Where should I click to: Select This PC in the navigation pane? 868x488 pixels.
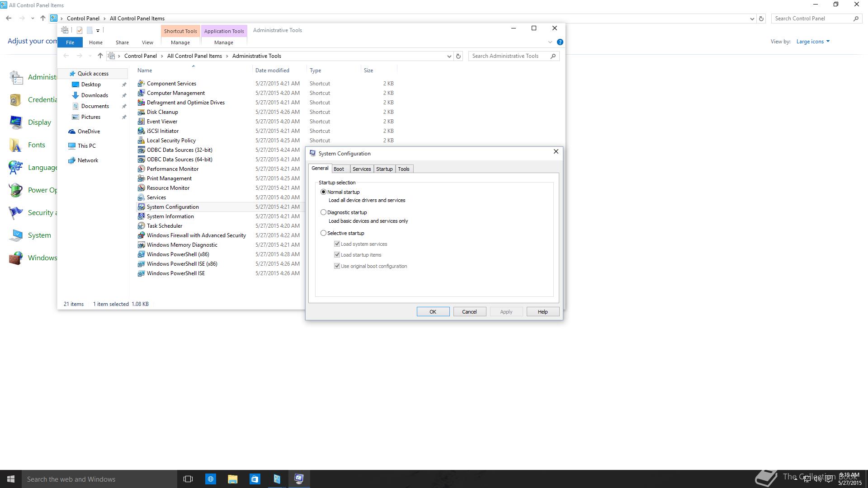pyautogui.click(x=86, y=146)
